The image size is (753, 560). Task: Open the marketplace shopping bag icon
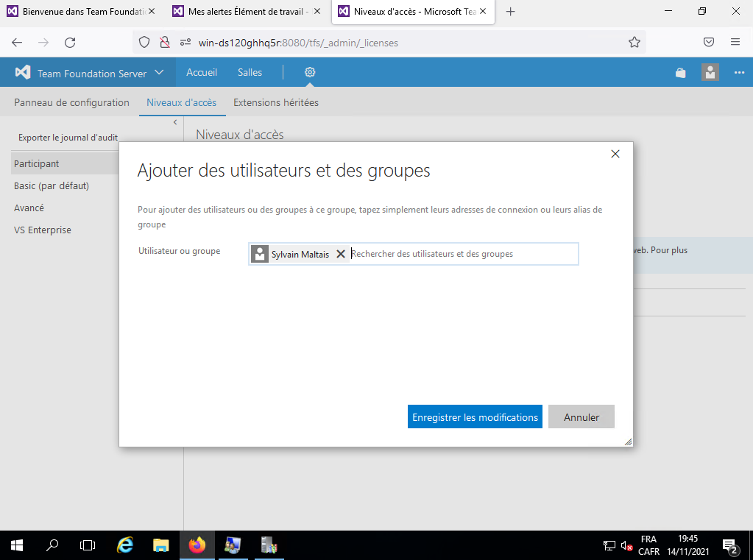click(x=680, y=73)
